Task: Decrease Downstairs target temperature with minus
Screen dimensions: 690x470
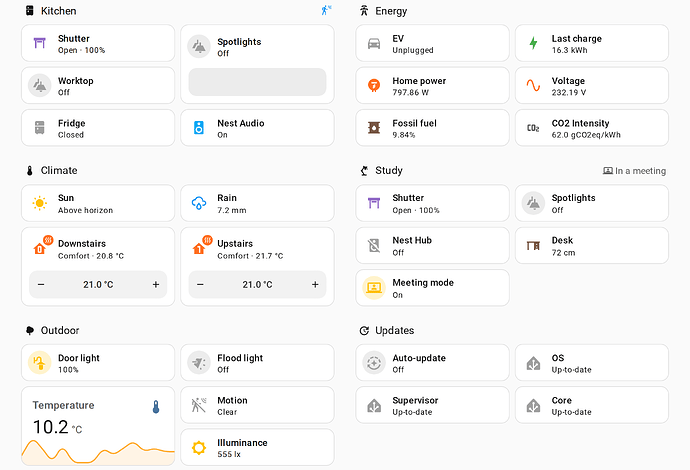Action: (x=41, y=285)
